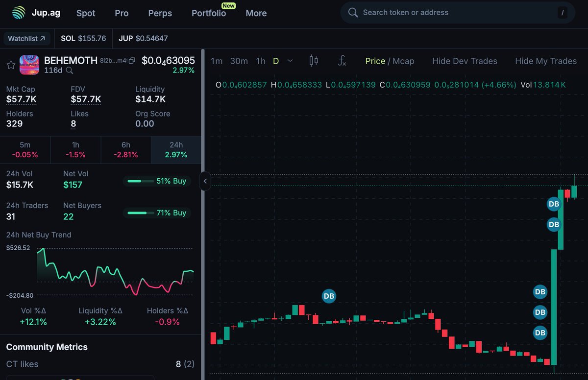
Task: Open the candlestick chart type icon
Action: click(314, 61)
